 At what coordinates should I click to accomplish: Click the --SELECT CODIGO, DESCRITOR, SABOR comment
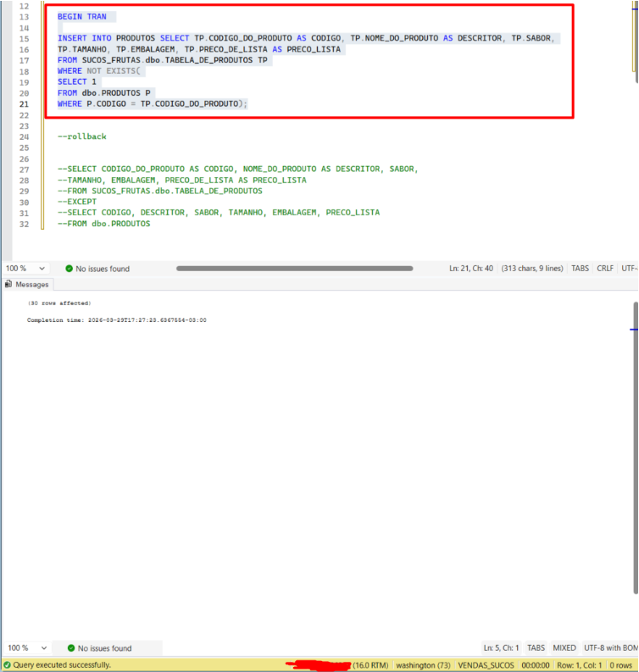coord(219,212)
